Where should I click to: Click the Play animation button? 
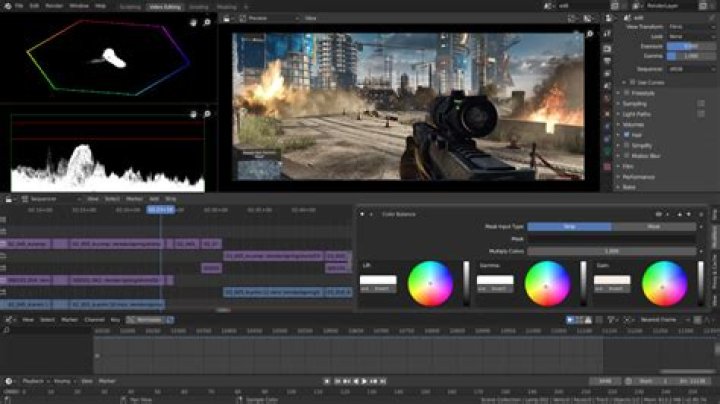point(365,381)
